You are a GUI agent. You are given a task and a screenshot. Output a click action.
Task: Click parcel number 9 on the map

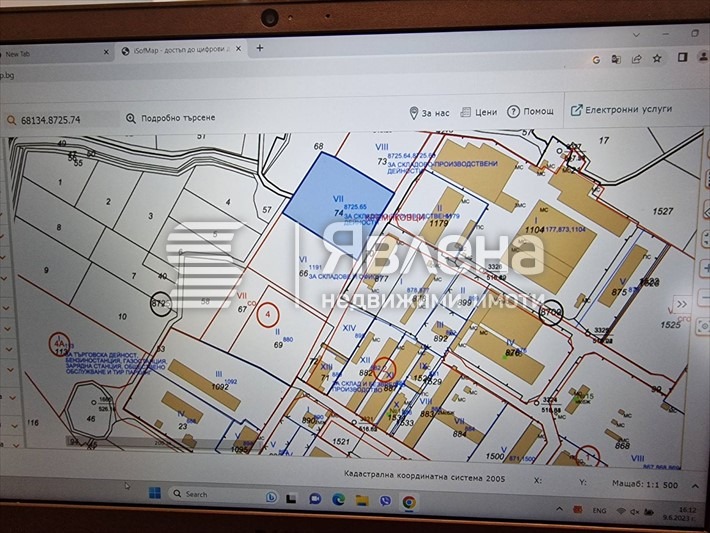coord(46,270)
